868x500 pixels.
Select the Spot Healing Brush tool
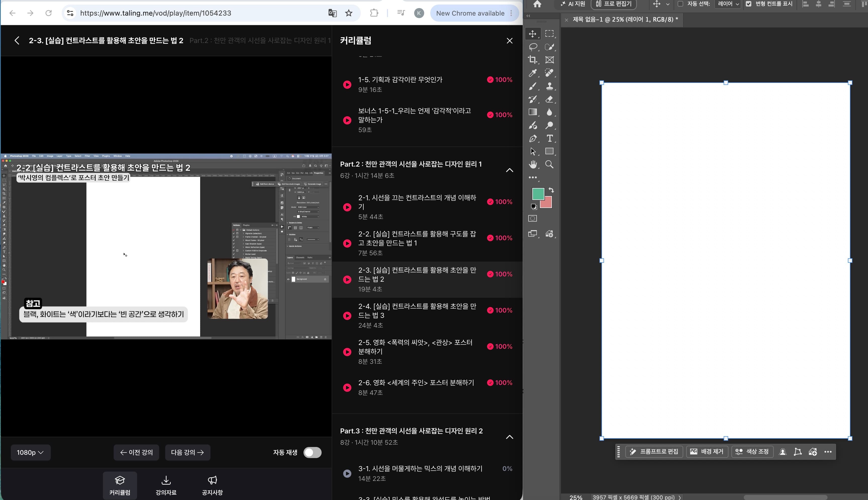[549, 73]
